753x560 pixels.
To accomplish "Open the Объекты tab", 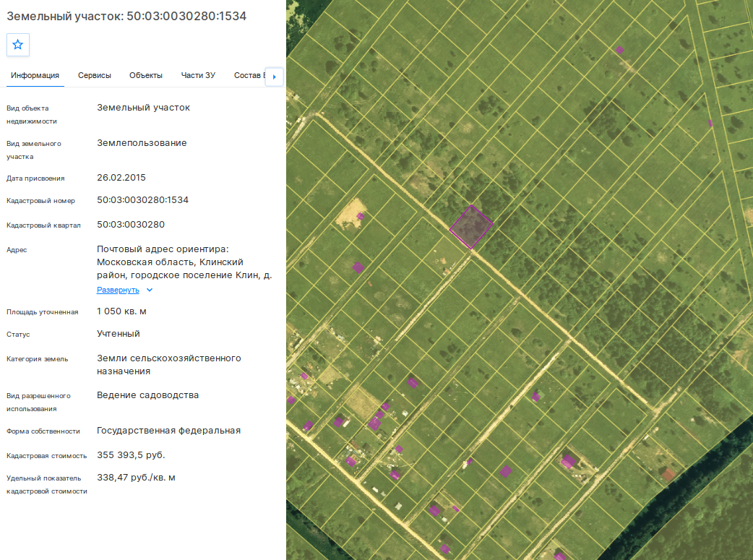I will coord(146,75).
